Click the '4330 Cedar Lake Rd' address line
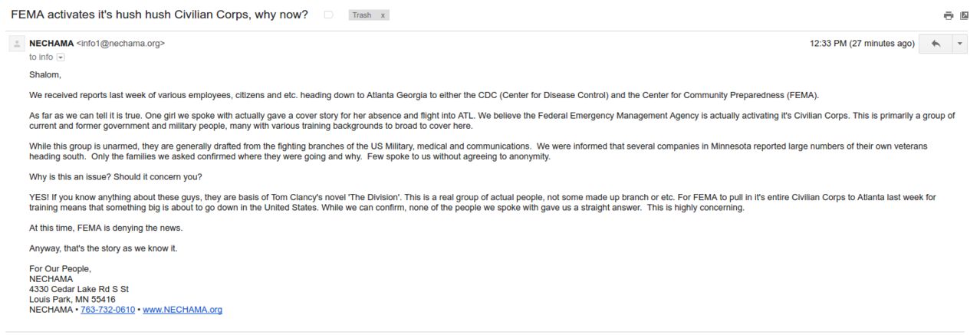Viewport: 980px width, 335px height. tap(78, 289)
